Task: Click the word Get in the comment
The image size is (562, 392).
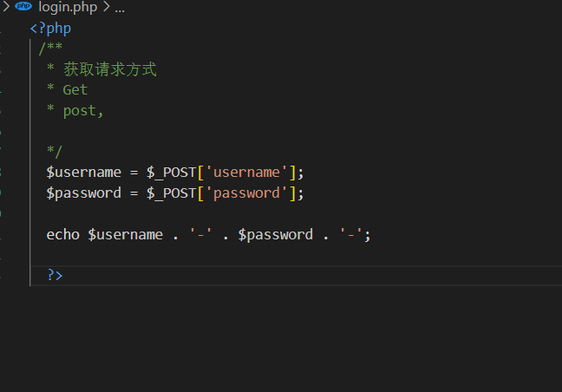Action: [x=75, y=89]
